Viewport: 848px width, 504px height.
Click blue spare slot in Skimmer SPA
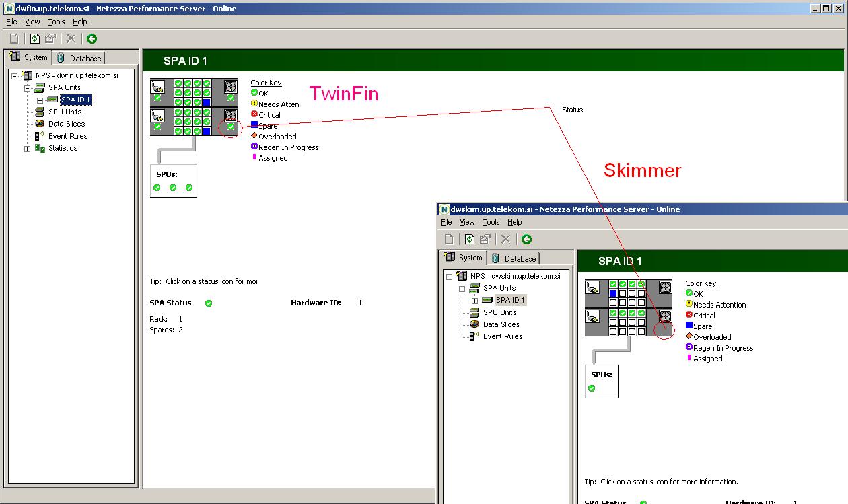613,293
